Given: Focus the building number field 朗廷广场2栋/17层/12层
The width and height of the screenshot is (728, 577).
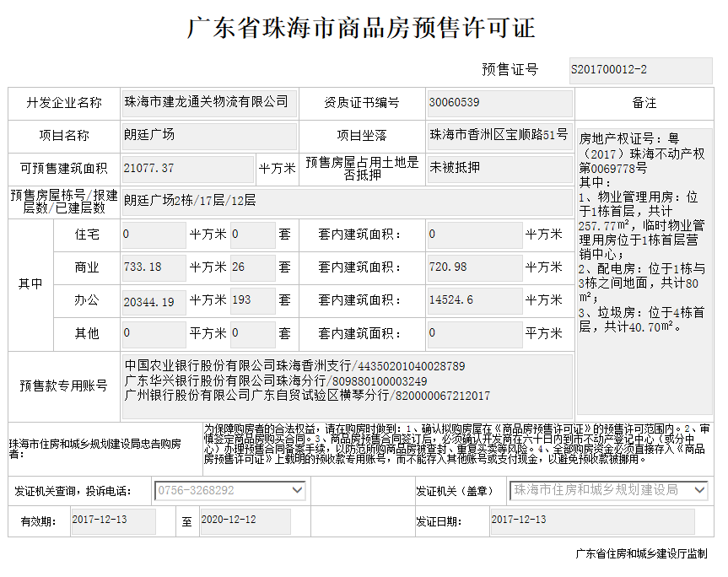Looking at the screenshot, I should [x=346, y=201].
